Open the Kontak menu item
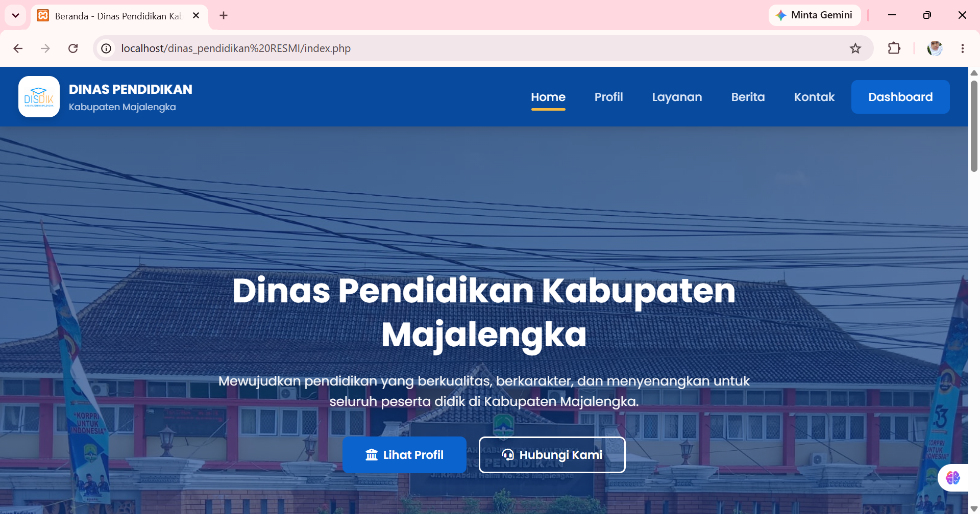Viewport: 980px width, 514px height. [814, 97]
